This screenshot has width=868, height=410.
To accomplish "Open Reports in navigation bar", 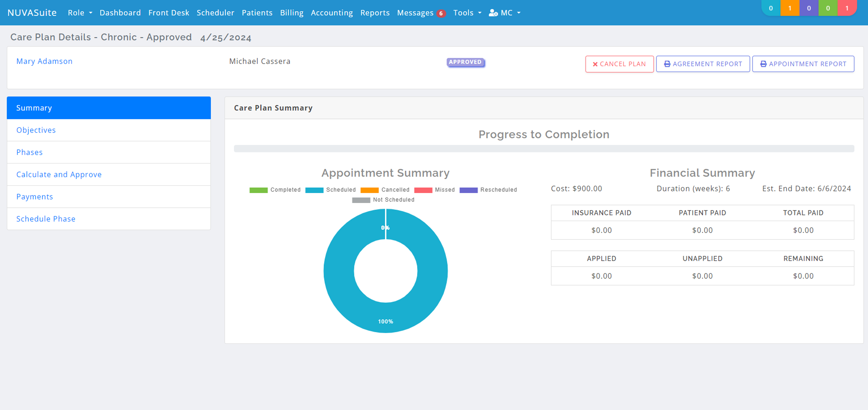I will 375,13.
